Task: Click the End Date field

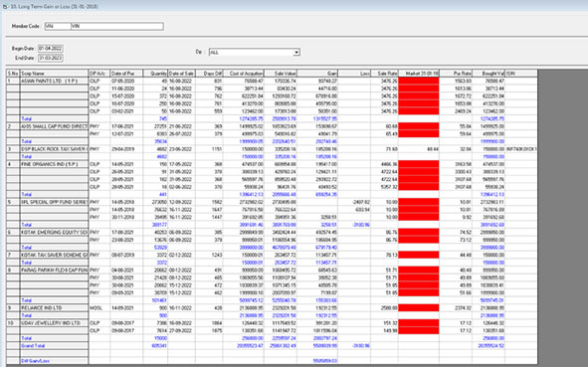Action: (51, 58)
